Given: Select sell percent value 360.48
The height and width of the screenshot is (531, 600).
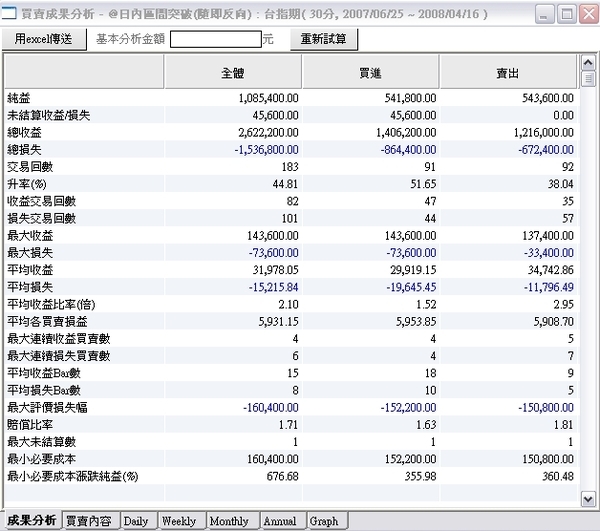Looking at the screenshot, I should point(558,476).
